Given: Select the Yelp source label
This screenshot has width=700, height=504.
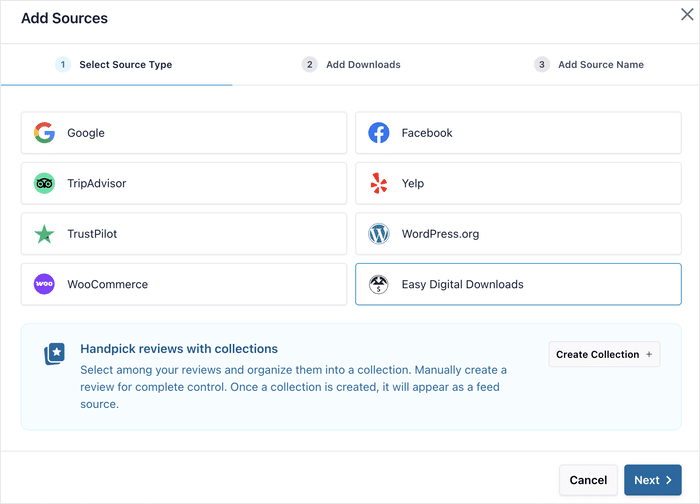Looking at the screenshot, I should [x=412, y=183].
